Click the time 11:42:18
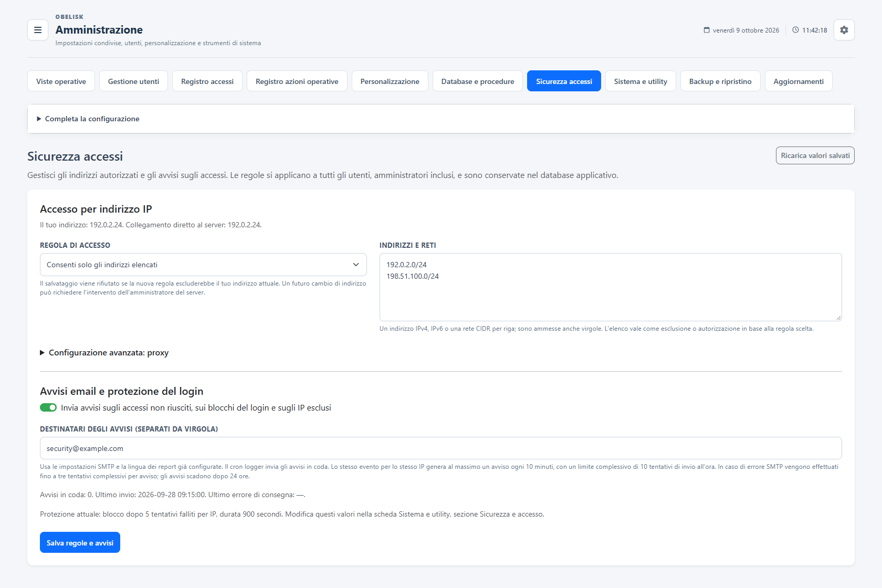882x588 pixels. click(815, 30)
